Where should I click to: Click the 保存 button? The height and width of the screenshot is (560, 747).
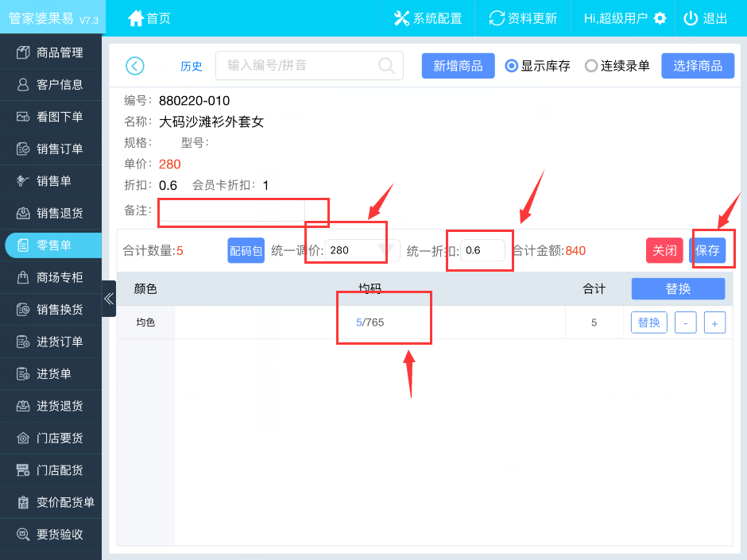707,251
